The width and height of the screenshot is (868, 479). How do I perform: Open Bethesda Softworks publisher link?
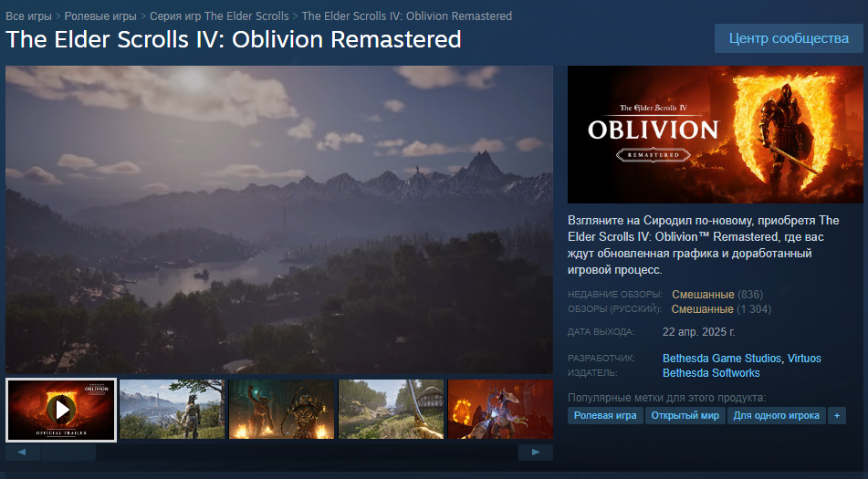(x=711, y=373)
